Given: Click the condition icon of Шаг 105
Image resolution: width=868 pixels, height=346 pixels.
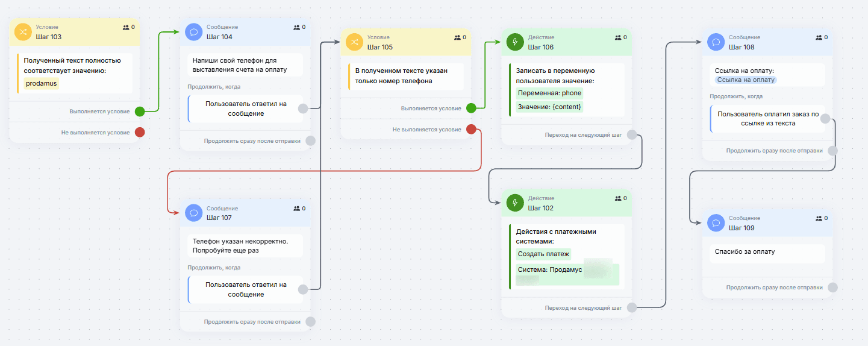Looking at the screenshot, I should tap(354, 42).
